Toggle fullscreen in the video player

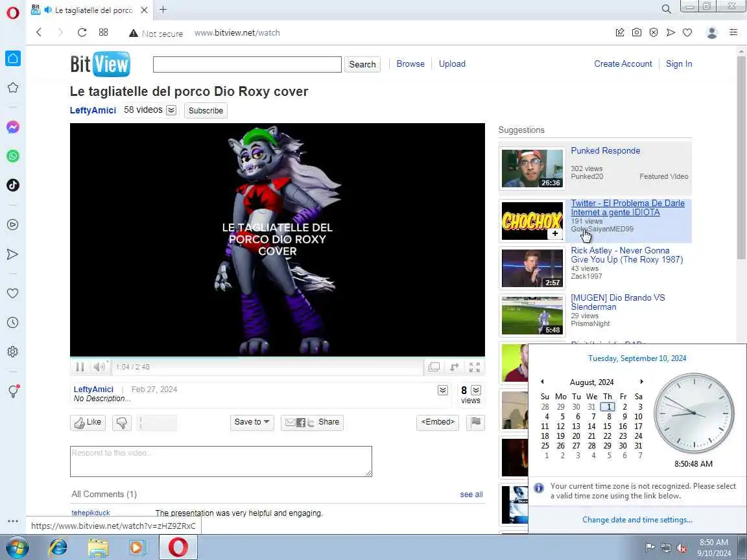(475, 367)
